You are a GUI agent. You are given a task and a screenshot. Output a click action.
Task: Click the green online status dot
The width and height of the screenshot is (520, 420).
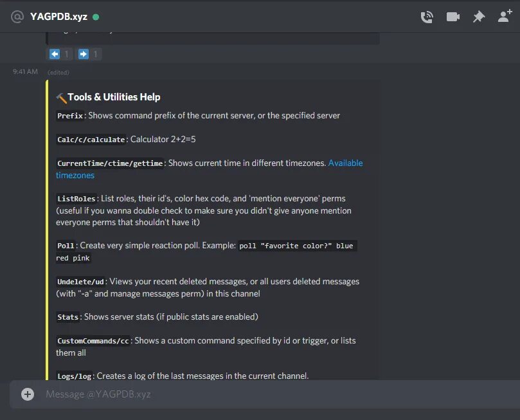[x=96, y=17]
